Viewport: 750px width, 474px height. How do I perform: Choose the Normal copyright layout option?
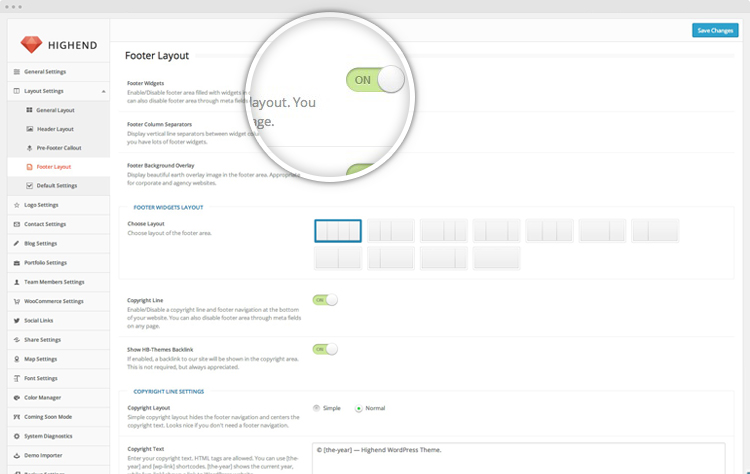click(x=359, y=408)
